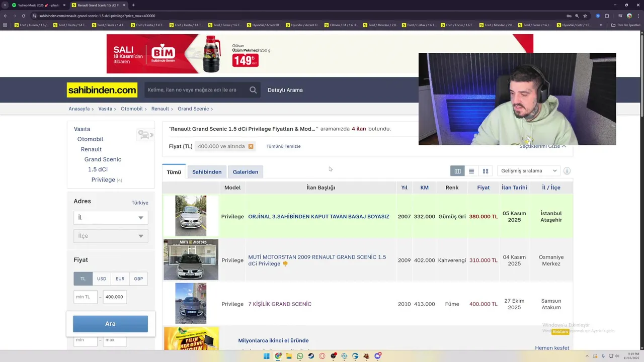644x362 pixels.
Task: Sort by the Fiyat column header
Action: pos(484,188)
